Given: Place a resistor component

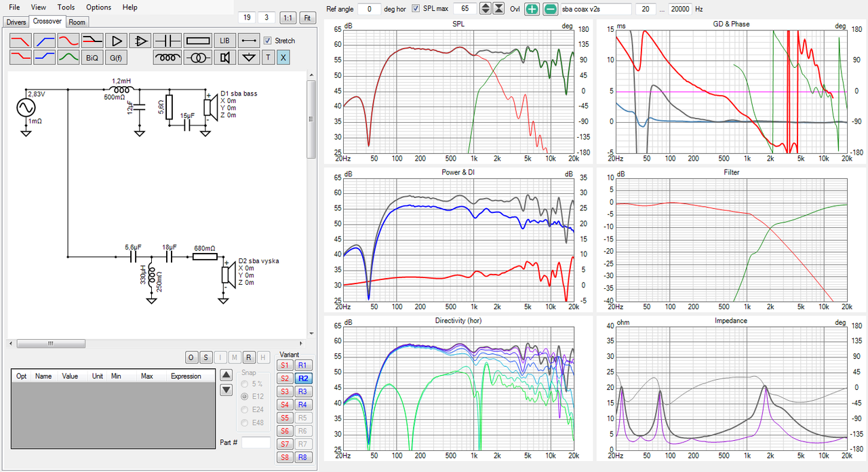Looking at the screenshot, I should [197, 41].
